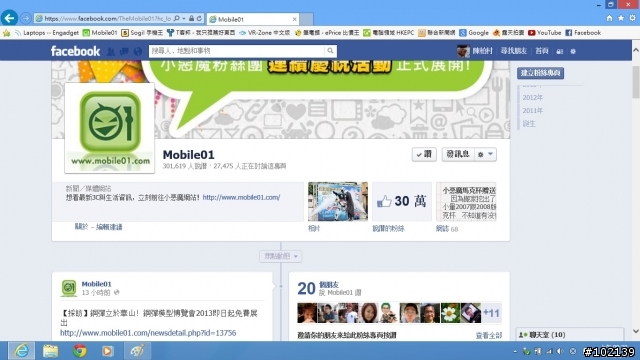Toggle the Liked (讚) button on page
This screenshot has height=360, width=640.
424,154
